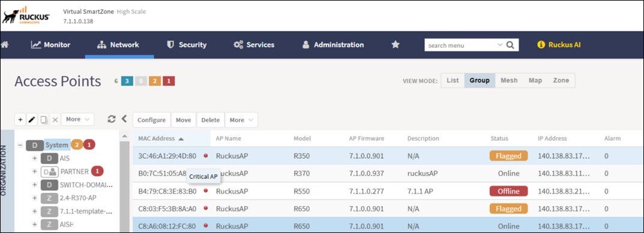The width and height of the screenshot is (644, 233).
Task: Click the orange flagged count badge 2
Action: [x=155, y=81]
